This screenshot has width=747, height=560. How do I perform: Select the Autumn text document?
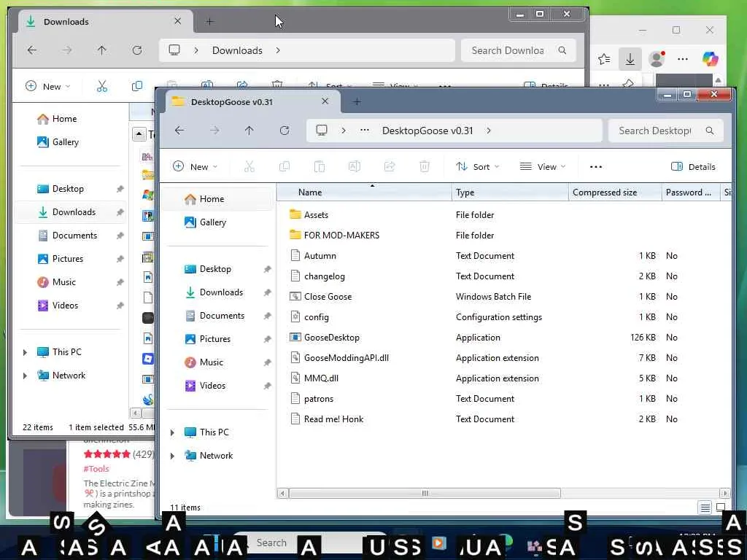coord(313,256)
